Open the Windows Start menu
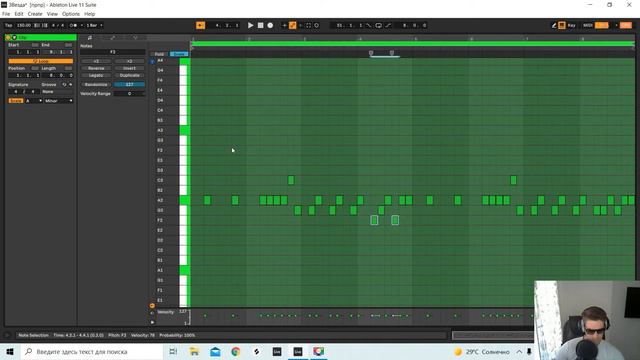Image resolution: width=640 pixels, height=360 pixels. 10,351
